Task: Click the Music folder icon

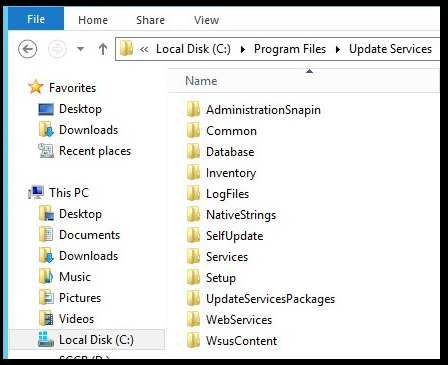Action: 46,276
